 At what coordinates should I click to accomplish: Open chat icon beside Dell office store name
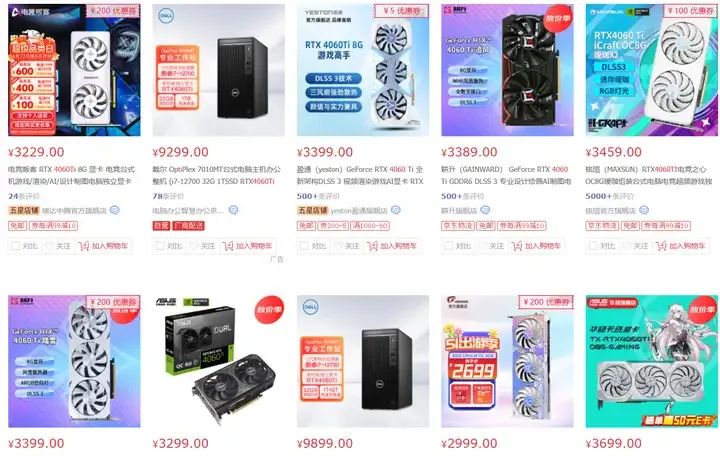[x=233, y=210]
